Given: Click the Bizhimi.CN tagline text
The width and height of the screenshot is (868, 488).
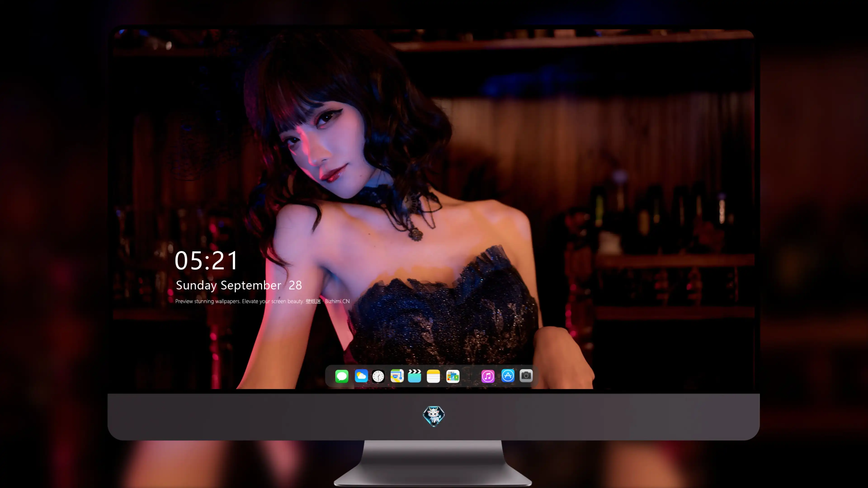Looking at the screenshot, I should (x=262, y=301).
